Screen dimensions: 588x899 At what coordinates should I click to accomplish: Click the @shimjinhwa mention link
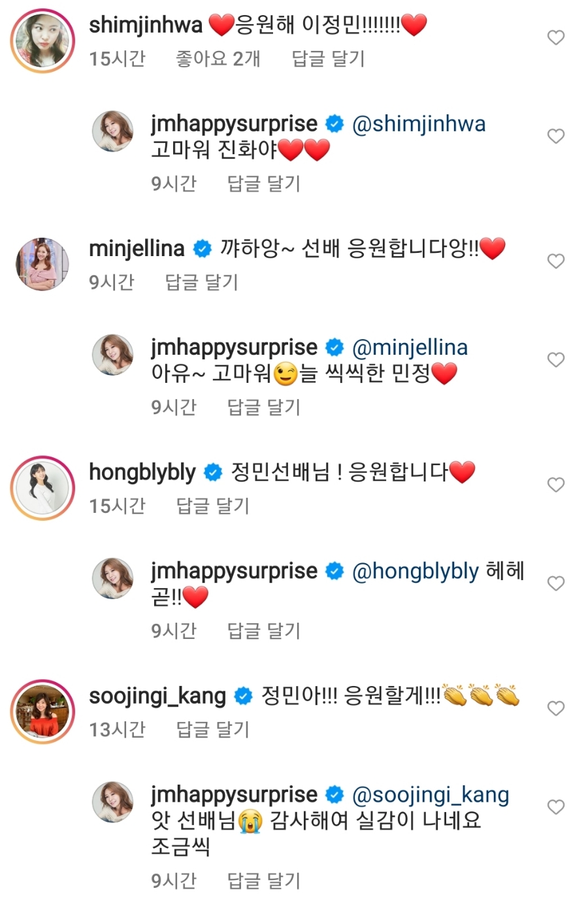(419, 123)
